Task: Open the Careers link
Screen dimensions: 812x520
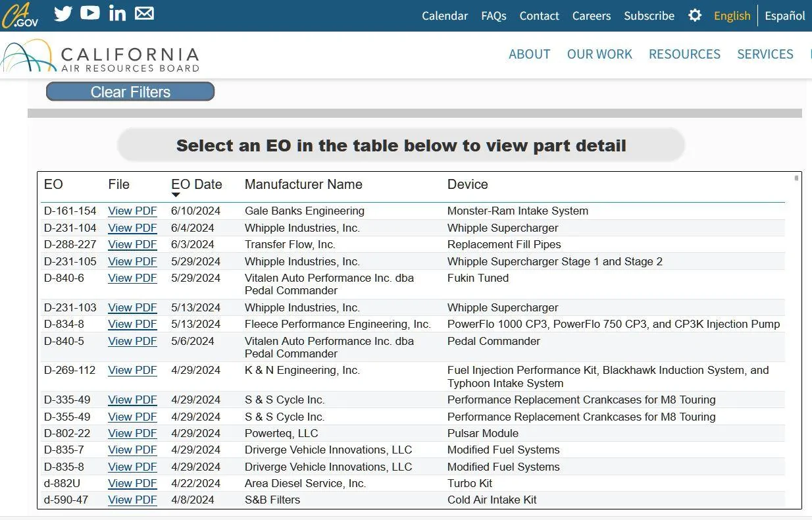Action: [592, 16]
